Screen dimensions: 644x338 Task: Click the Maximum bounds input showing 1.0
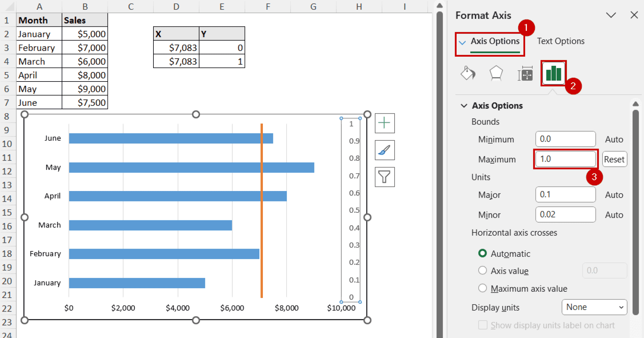coord(565,159)
